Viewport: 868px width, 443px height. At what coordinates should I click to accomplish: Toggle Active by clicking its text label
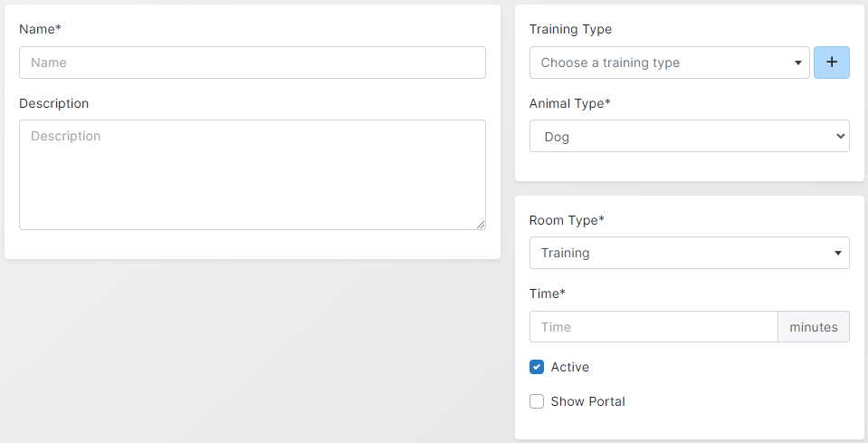569,367
